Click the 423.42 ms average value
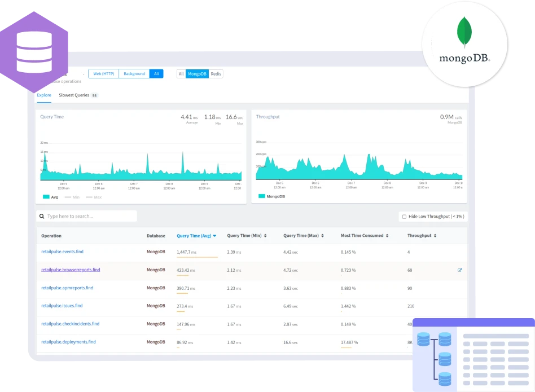 (x=186, y=270)
